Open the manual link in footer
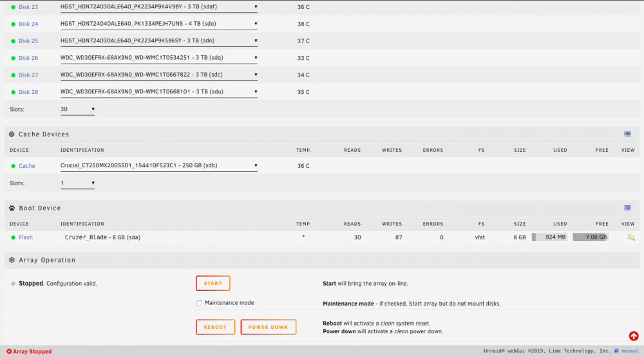The image size is (644, 357). point(630,351)
